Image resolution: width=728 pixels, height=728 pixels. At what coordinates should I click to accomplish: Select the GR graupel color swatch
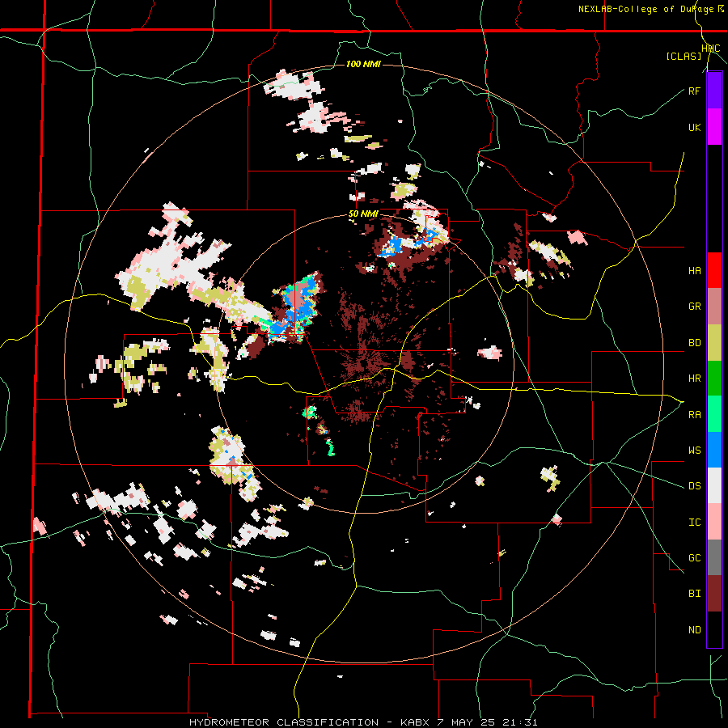[714, 307]
